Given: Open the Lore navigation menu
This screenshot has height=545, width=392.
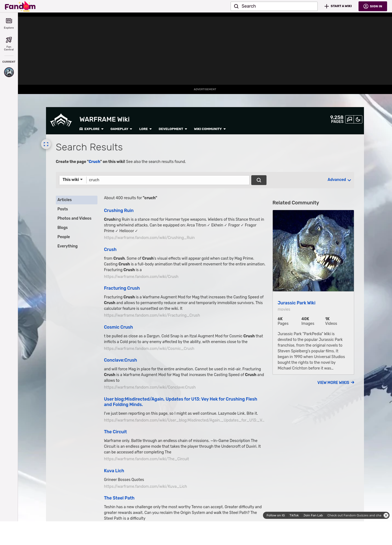Looking at the screenshot, I should coord(145,129).
